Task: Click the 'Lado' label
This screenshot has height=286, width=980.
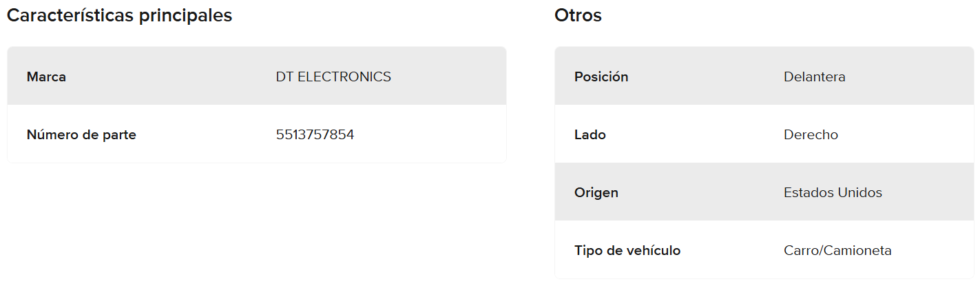Action: coord(590,135)
